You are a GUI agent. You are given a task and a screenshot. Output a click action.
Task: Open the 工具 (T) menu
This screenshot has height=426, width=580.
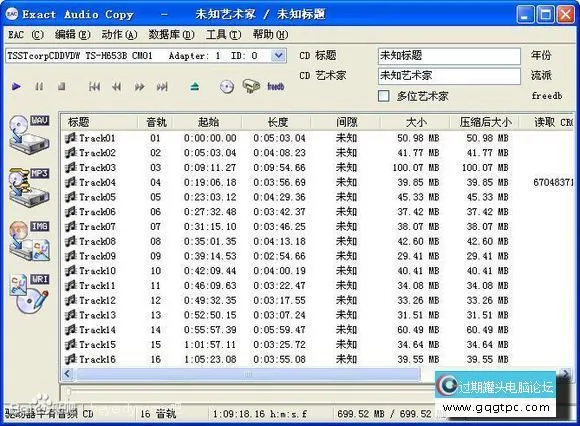pyautogui.click(x=223, y=35)
